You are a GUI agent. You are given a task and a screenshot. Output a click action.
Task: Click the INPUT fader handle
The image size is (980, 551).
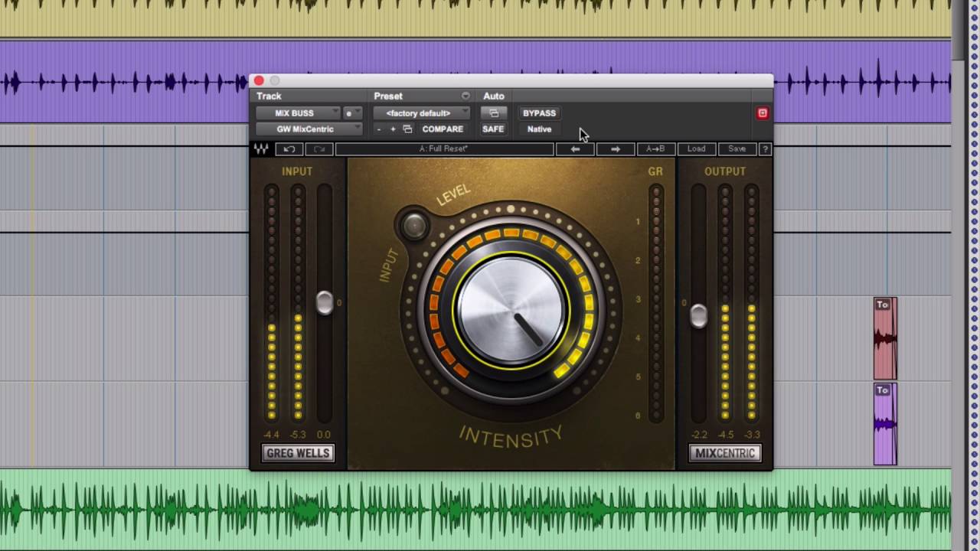tap(325, 303)
